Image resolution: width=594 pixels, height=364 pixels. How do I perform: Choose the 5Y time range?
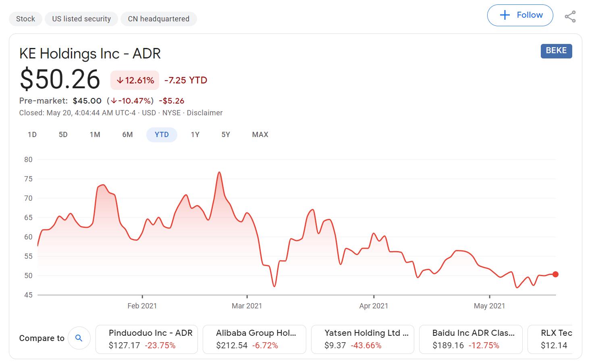coord(226,135)
